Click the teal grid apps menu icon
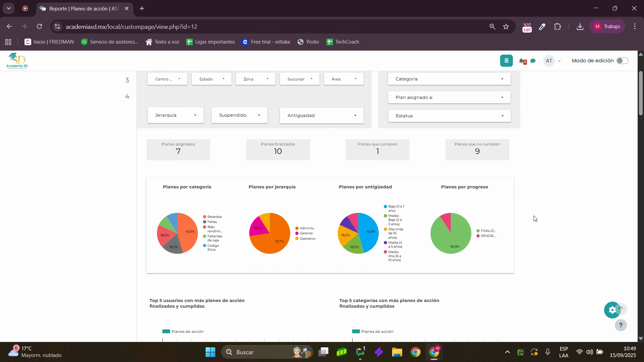 pos(506,61)
